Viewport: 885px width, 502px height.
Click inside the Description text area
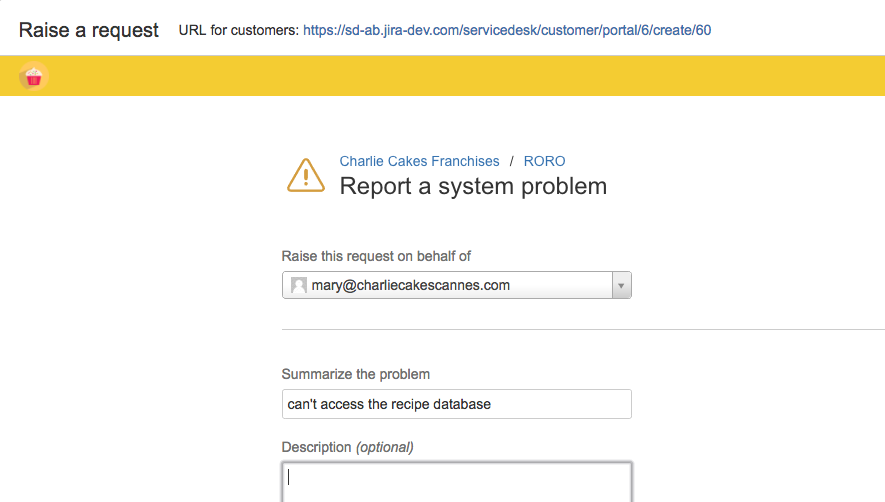457,482
